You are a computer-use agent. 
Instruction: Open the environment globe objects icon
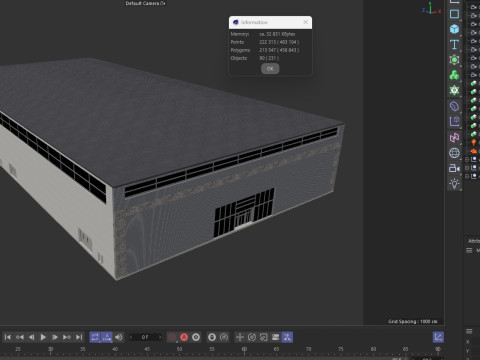pos(454,153)
